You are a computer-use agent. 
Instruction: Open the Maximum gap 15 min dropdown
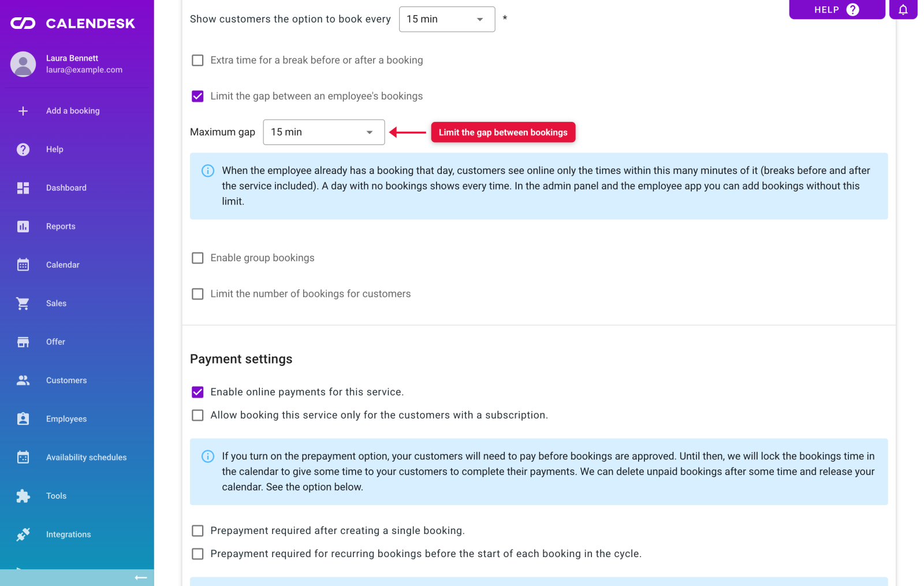click(324, 132)
